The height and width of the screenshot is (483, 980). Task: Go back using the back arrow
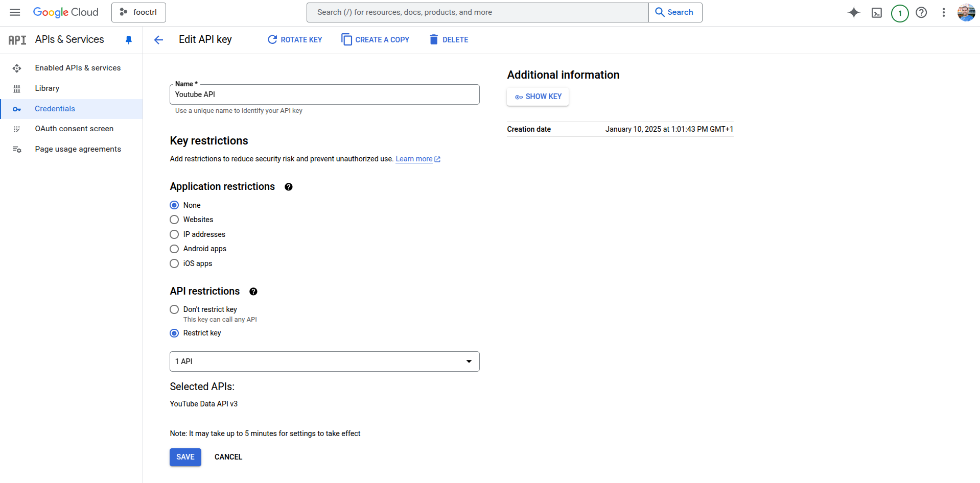click(x=158, y=39)
